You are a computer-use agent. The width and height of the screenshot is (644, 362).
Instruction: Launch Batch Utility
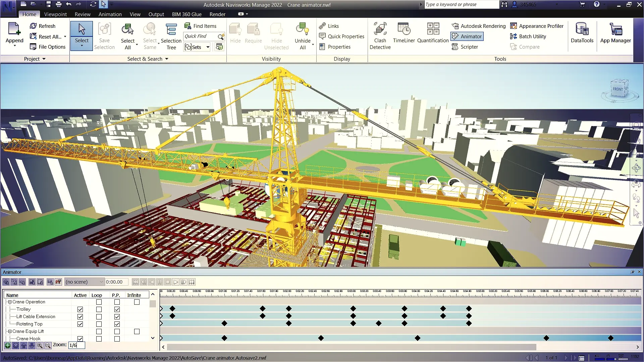pyautogui.click(x=528, y=36)
